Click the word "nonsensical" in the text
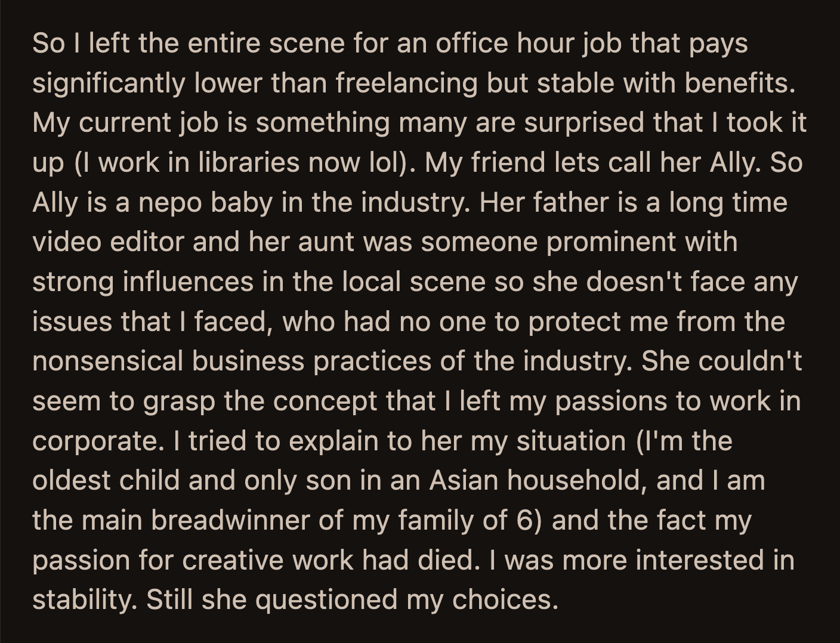Image resolution: width=840 pixels, height=643 pixels. tap(107, 361)
